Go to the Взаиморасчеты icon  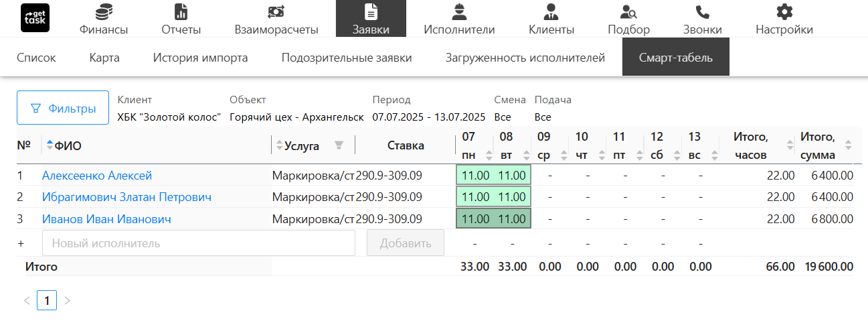coord(276,12)
